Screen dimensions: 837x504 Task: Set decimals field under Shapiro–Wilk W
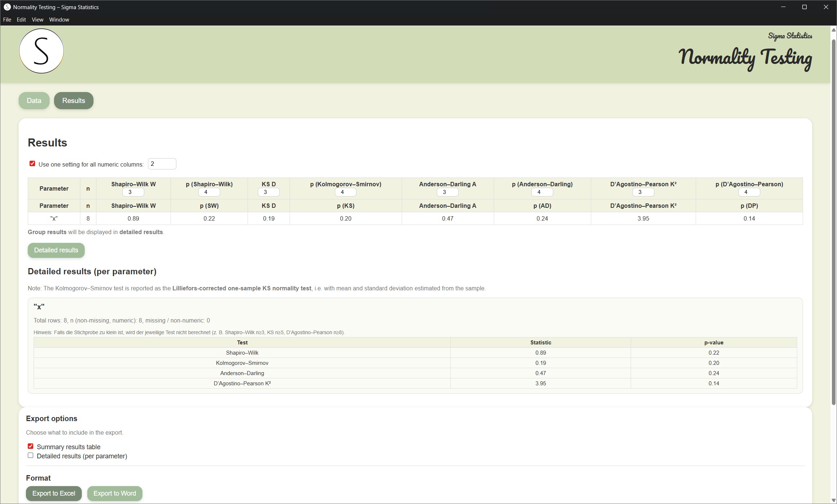pos(133,192)
